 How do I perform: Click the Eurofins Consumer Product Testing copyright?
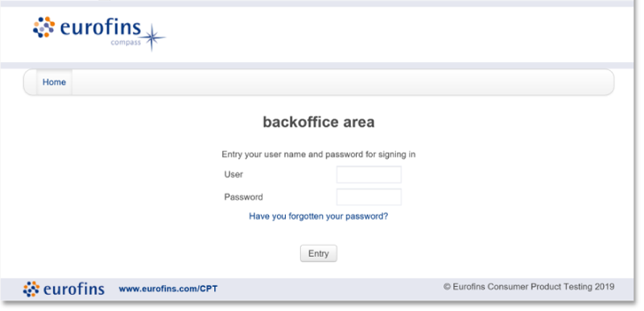(x=529, y=287)
